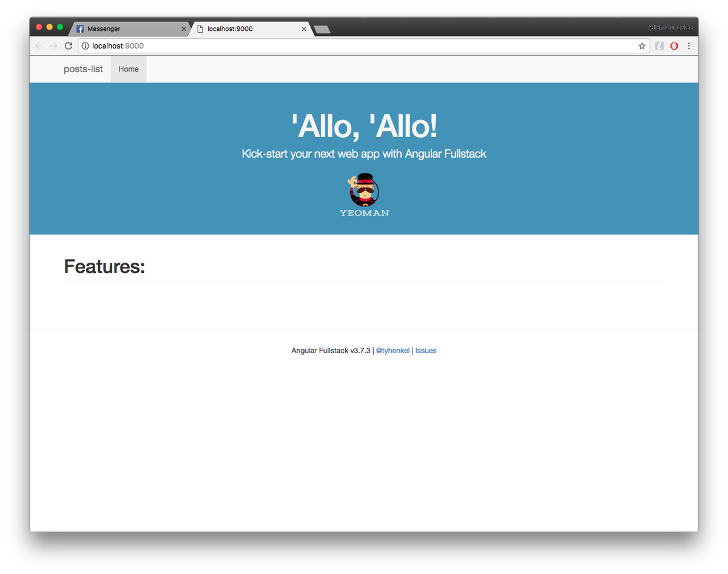
Task: Open the Opera red extension icon
Action: tap(674, 46)
